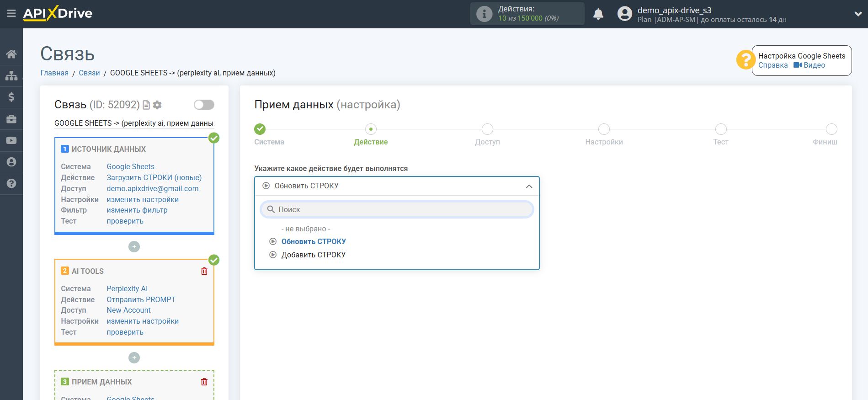The image size is (868, 400).
Task: Open the Отправить PROMPT action link
Action: point(141,300)
